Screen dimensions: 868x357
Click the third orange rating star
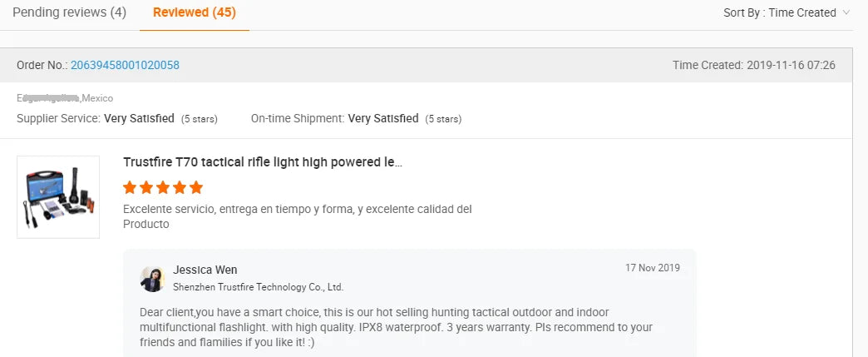pos(163,187)
